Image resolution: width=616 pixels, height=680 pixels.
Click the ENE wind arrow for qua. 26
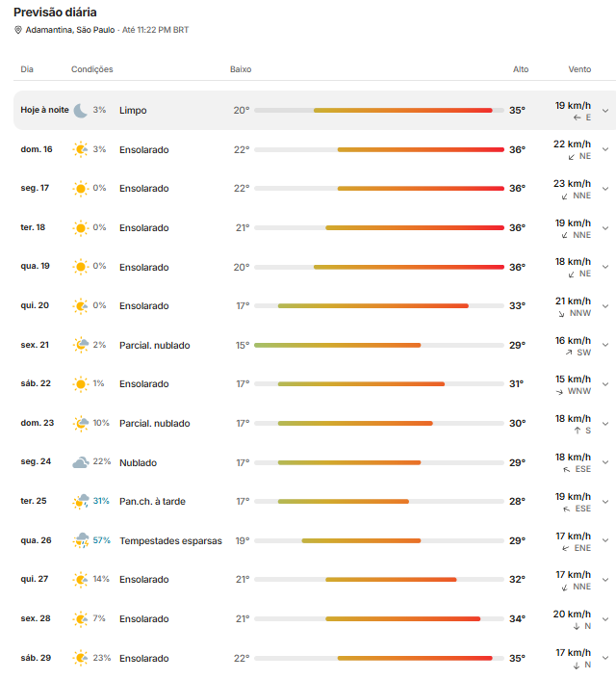pyautogui.click(x=566, y=548)
